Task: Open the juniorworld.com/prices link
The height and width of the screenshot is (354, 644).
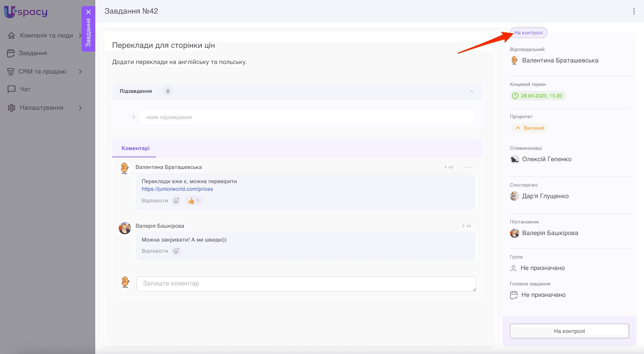Action: tap(177, 189)
